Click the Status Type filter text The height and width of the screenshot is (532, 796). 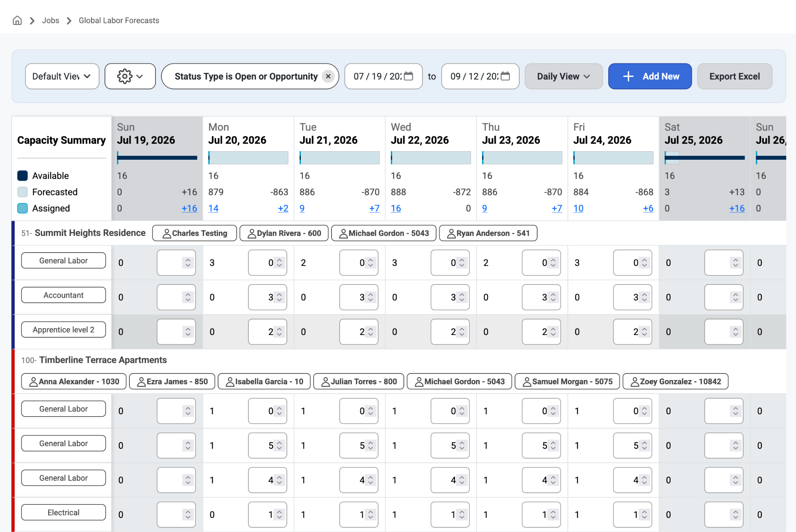click(x=246, y=76)
